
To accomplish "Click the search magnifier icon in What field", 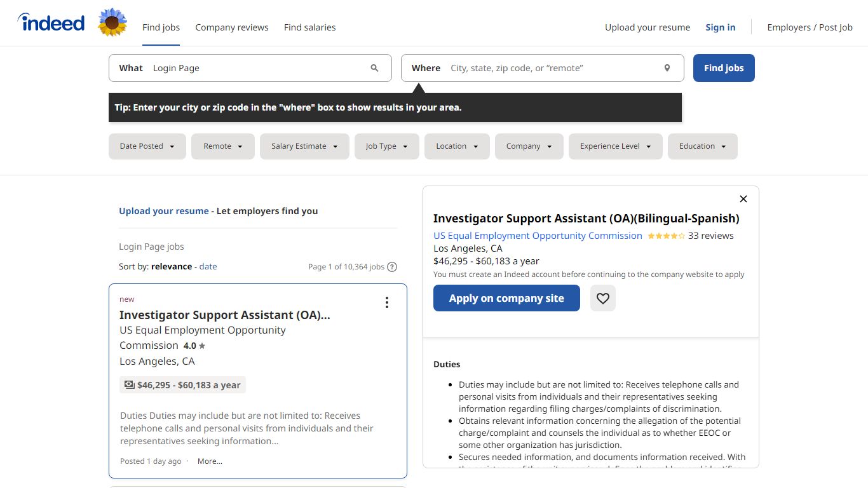I will (374, 68).
